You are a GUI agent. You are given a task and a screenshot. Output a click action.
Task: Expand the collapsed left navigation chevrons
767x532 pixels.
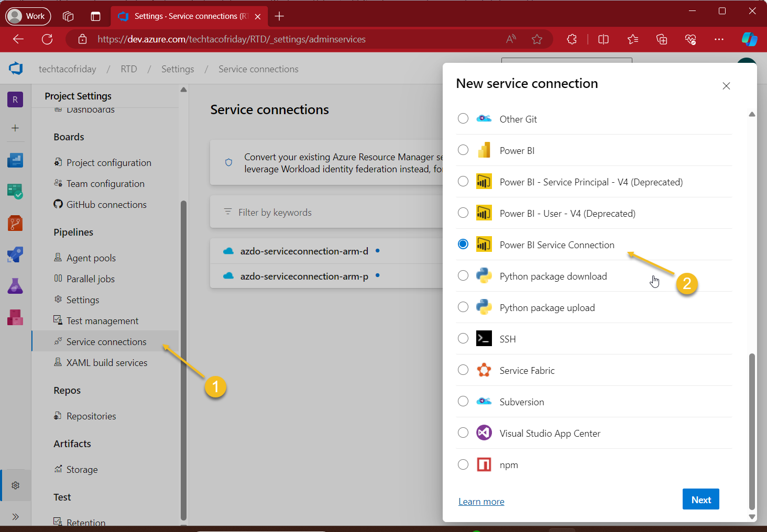tap(15, 516)
